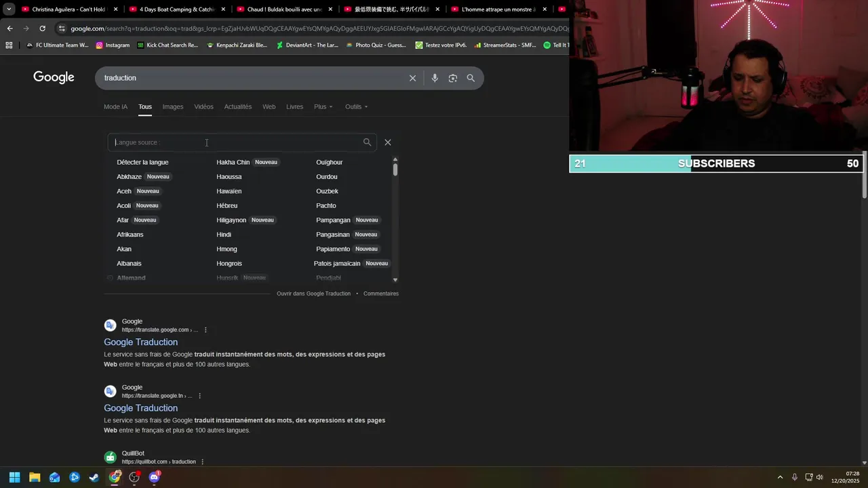Open the DeviantArt bookmark
868x488 pixels.
(307, 45)
